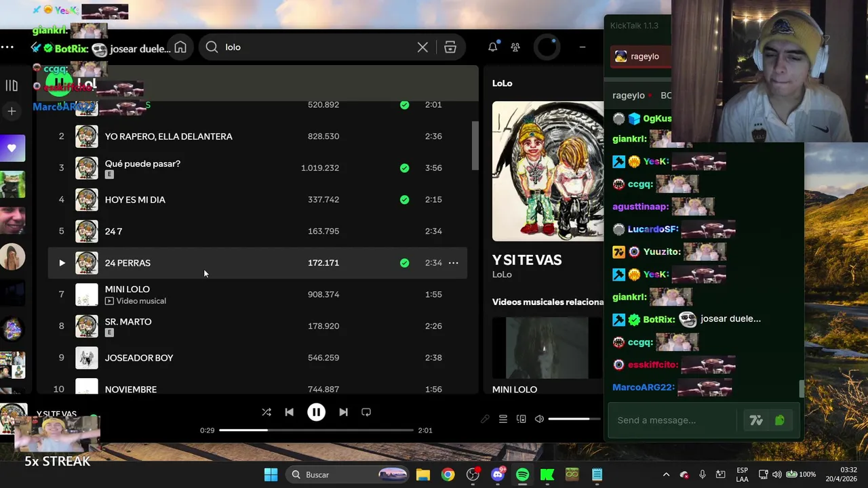
Task: Select the track titled 24 7
Action: click(x=258, y=231)
